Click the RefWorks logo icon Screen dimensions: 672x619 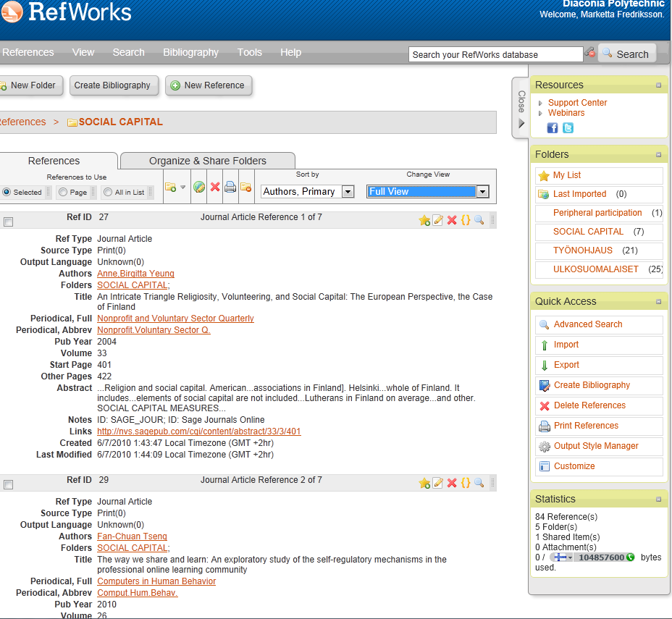(x=11, y=11)
